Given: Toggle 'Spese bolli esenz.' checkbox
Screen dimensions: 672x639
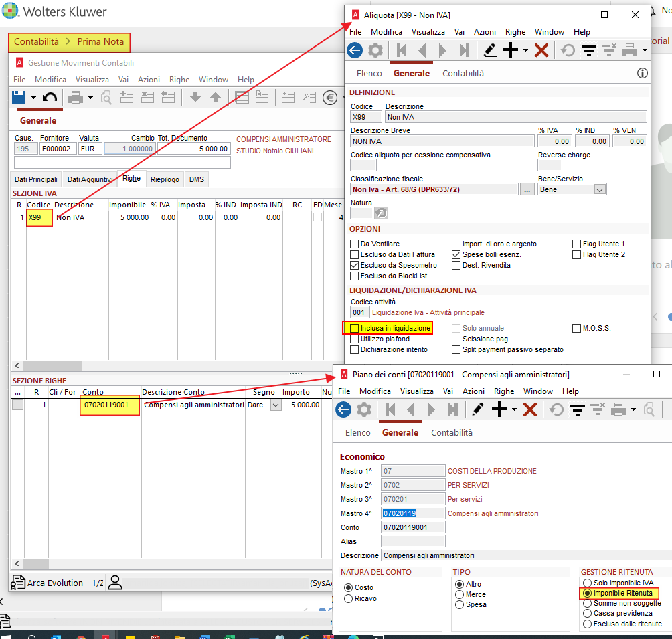Looking at the screenshot, I should pos(456,254).
